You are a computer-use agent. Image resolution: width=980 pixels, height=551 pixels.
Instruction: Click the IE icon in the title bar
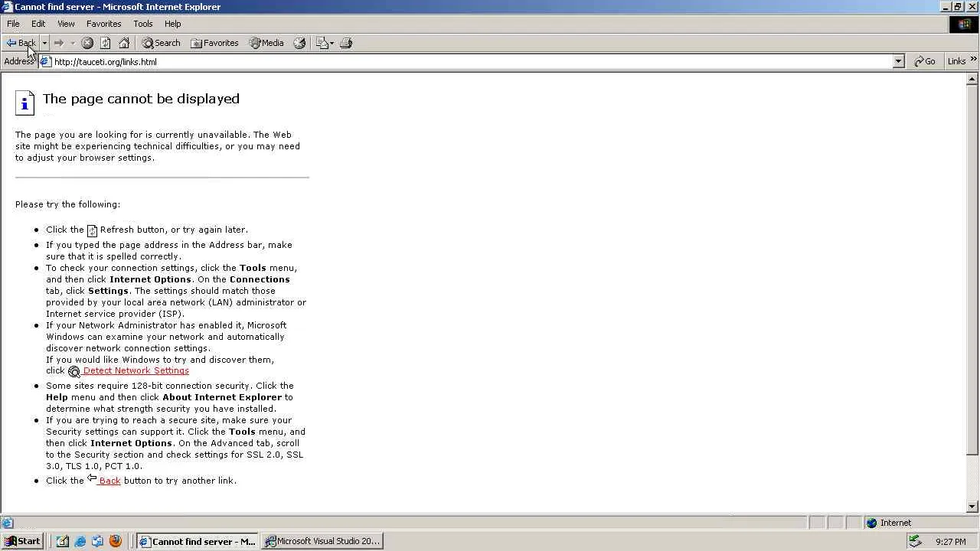coord(7,7)
